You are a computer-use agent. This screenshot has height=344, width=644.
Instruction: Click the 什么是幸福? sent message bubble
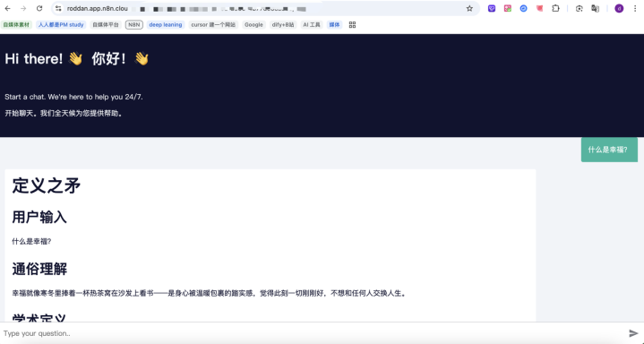coord(609,150)
